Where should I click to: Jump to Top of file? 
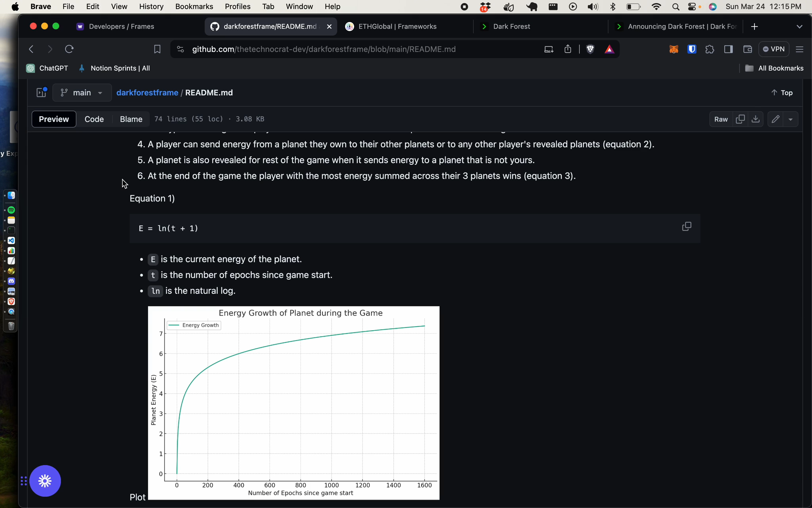pyautogui.click(x=782, y=92)
